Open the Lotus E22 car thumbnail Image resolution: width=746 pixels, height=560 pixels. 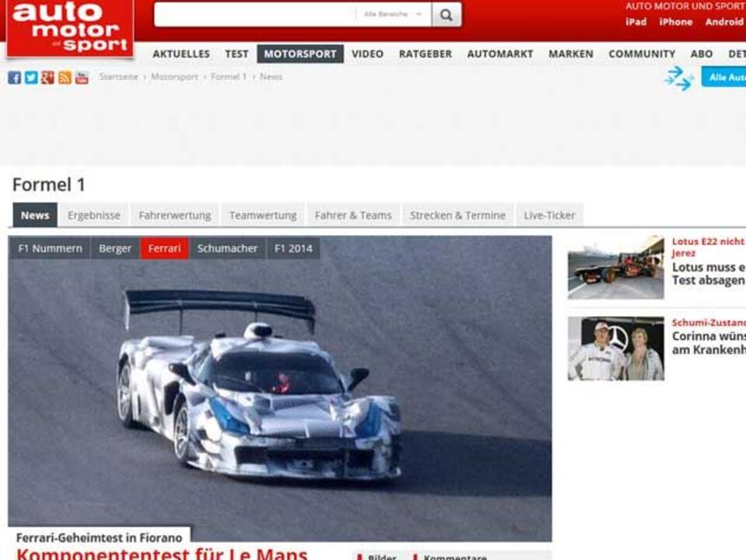pos(615,268)
